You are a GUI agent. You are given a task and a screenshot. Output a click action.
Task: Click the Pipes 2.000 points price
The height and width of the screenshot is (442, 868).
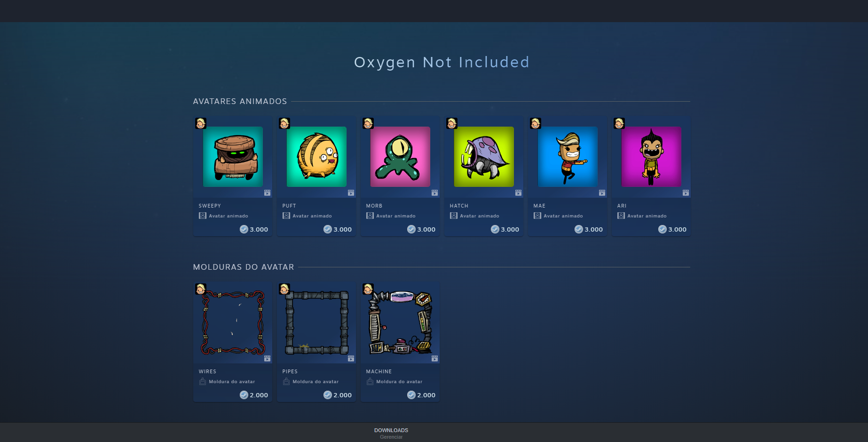tap(338, 395)
